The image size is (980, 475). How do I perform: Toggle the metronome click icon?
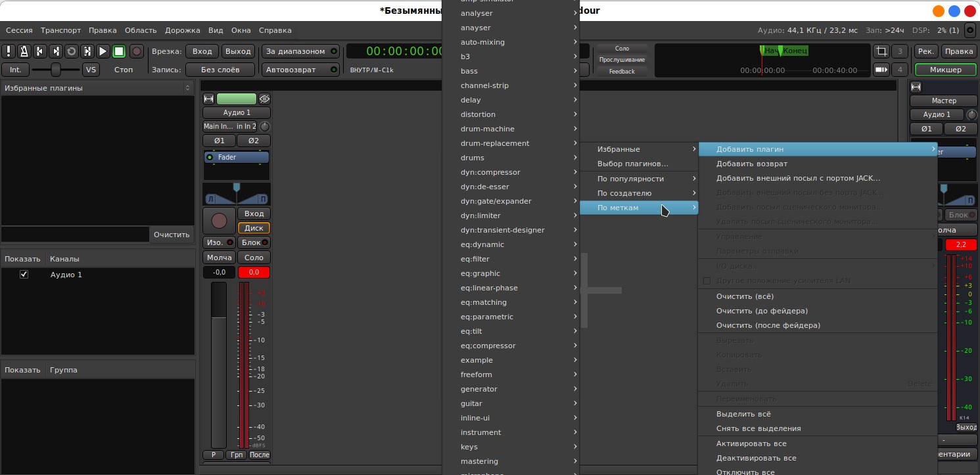24,51
